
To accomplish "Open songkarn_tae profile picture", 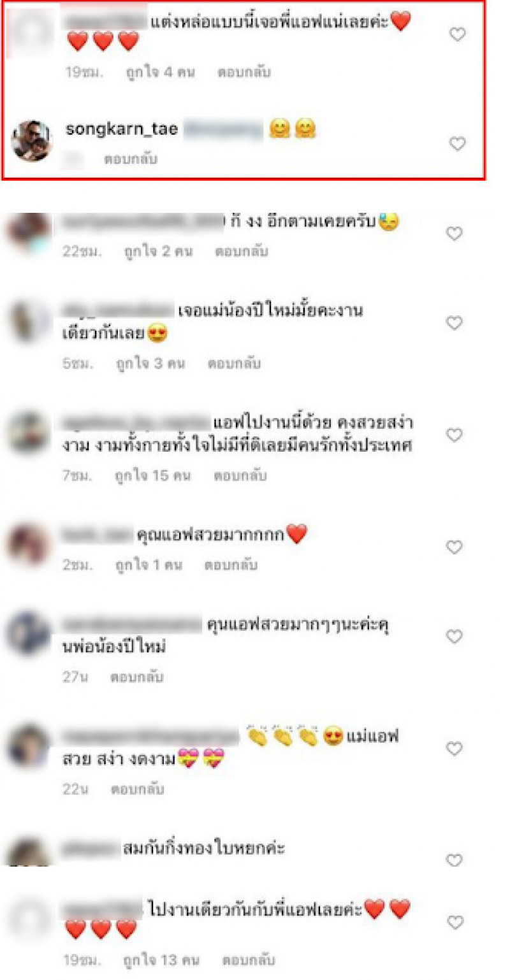I will tap(31, 140).
